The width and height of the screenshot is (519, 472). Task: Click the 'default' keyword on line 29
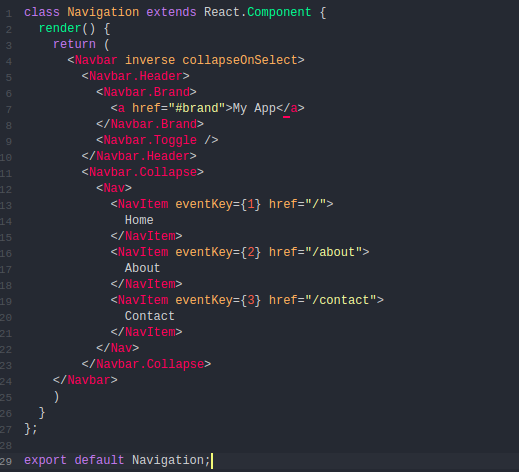pos(99,460)
